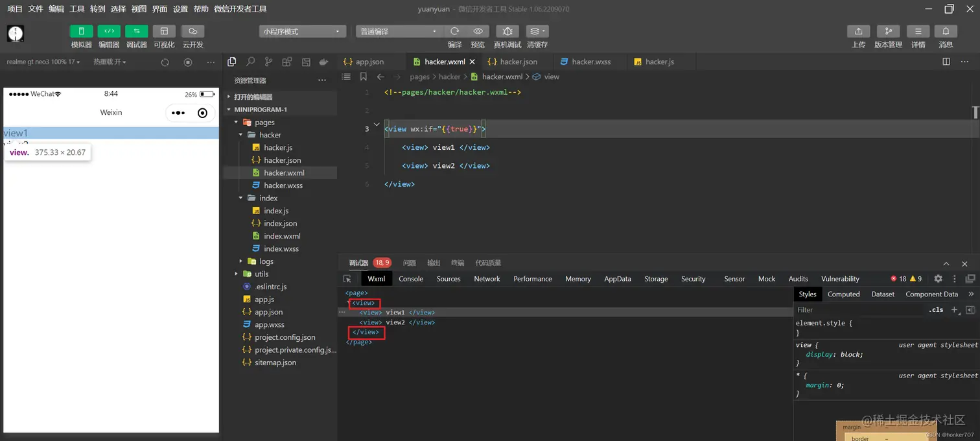Click the capsule three-dots menu in simulator
This screenshot has width=980, height=441.
(178, 113)
